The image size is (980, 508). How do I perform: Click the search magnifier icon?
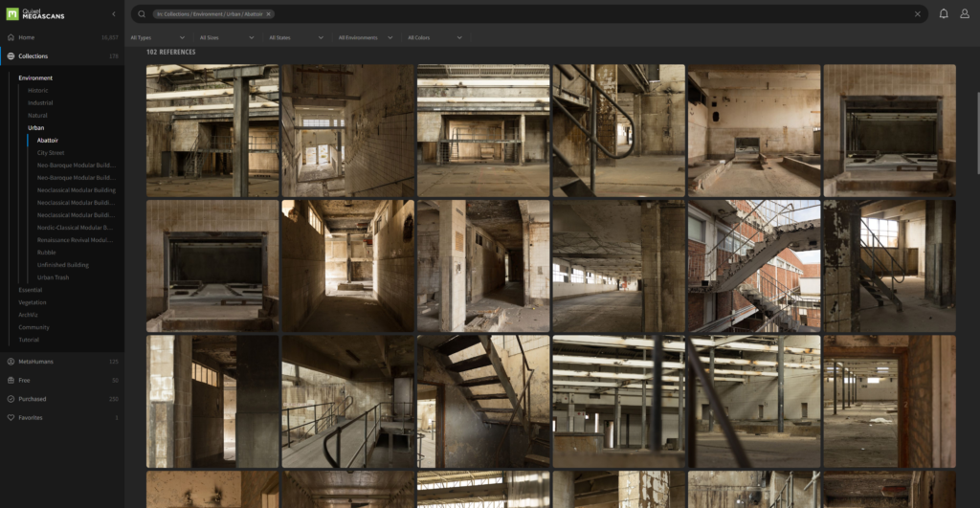coord(142,14)
